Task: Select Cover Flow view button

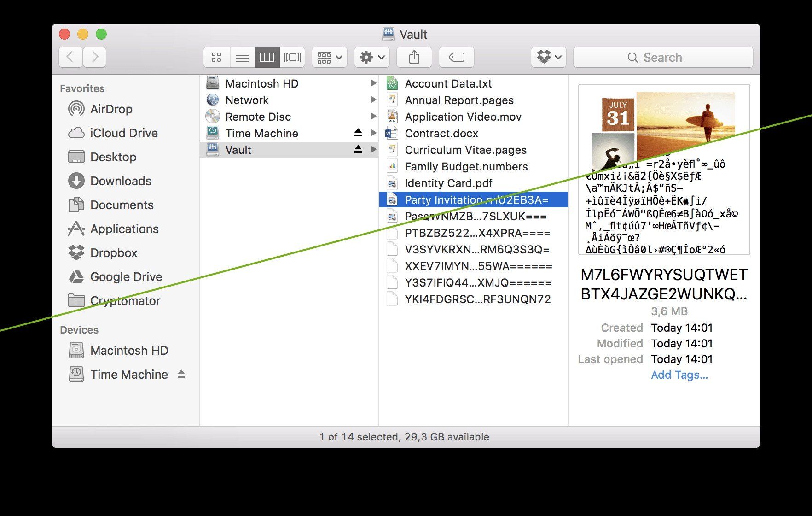Action: (x=293, y=57)
